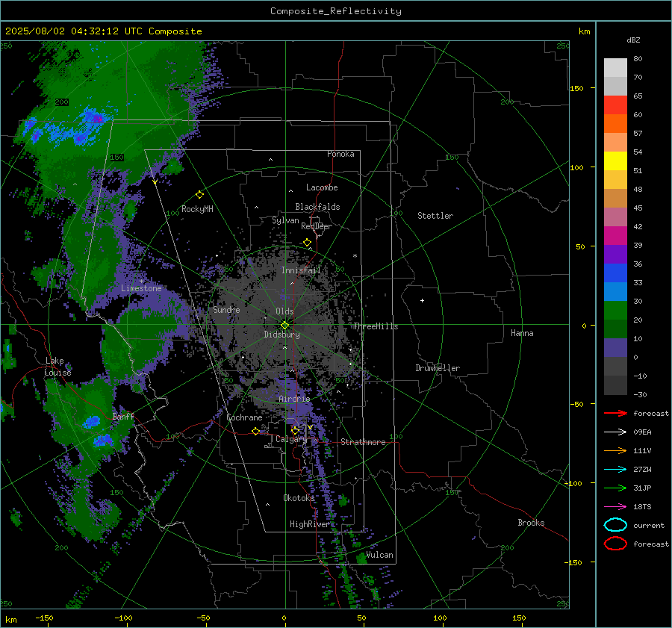
Task: Click the yellow diamond marker below RedDeer
Action: tap(307, 243)
